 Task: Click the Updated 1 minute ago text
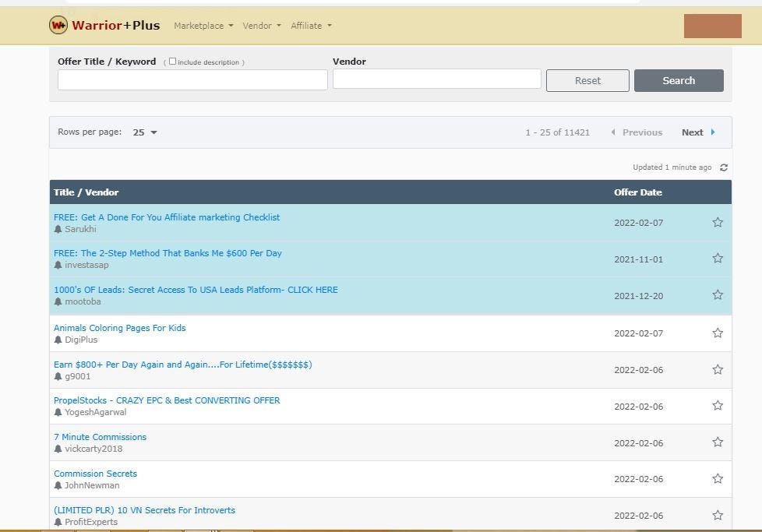(672, 167)
